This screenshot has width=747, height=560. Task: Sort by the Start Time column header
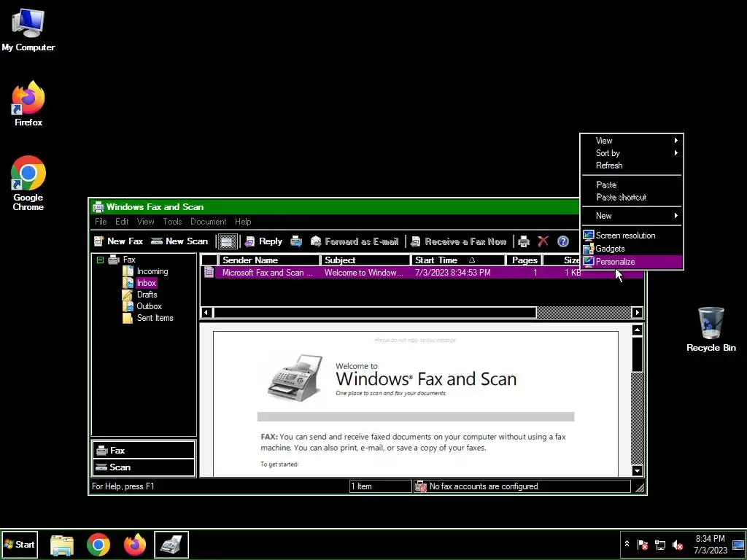(x=457, y=260)
